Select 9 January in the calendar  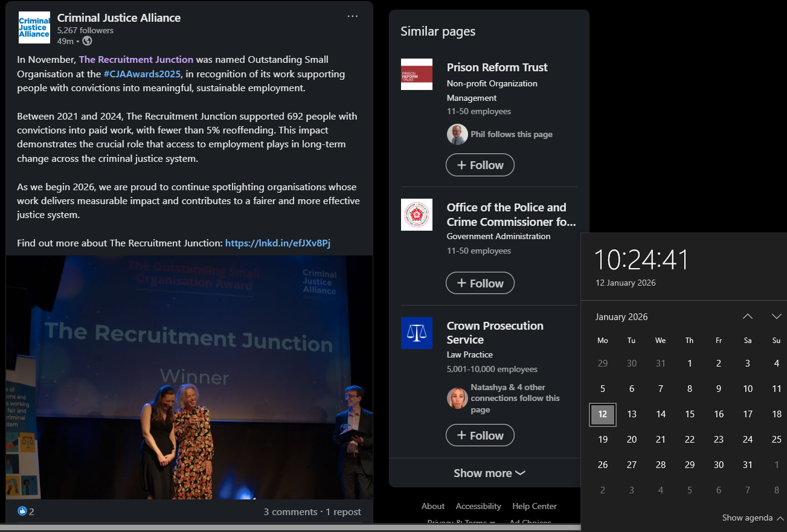tap(719, 389)
